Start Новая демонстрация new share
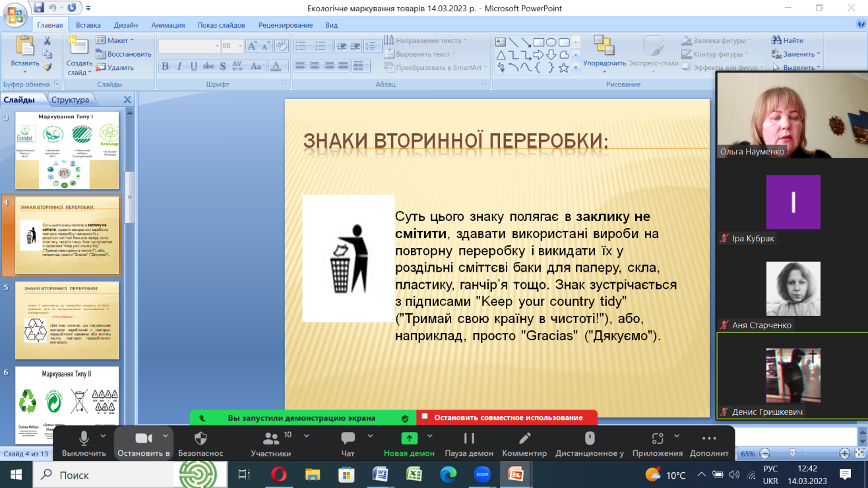The width and height of the screenshot is (868, 488). tap(409, 443)
